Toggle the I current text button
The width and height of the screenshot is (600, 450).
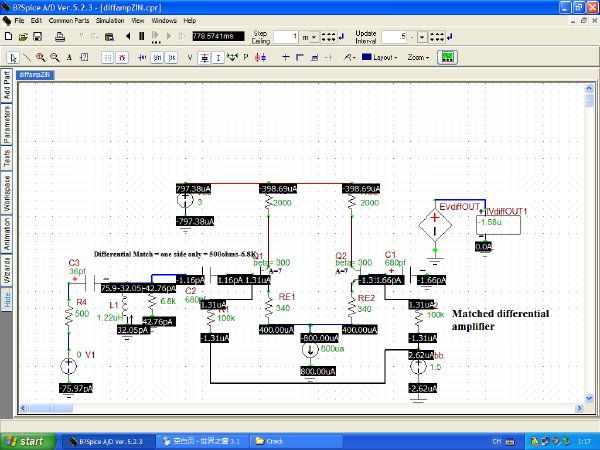click(x=218, y=58)
